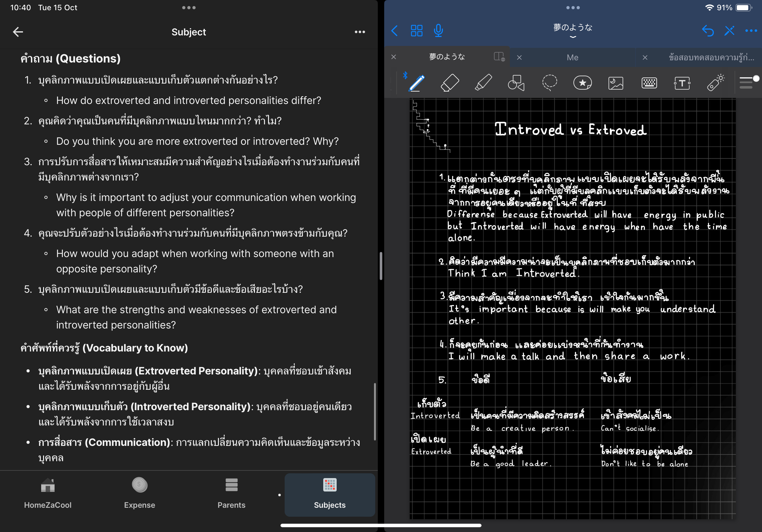Screen dimensions: 762x532
Task: Choose the Shapes tool
Action: 516,83
